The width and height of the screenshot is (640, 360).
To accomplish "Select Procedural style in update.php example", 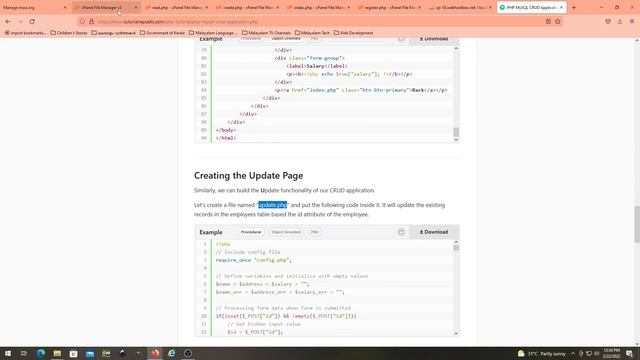I will point(251,232).
